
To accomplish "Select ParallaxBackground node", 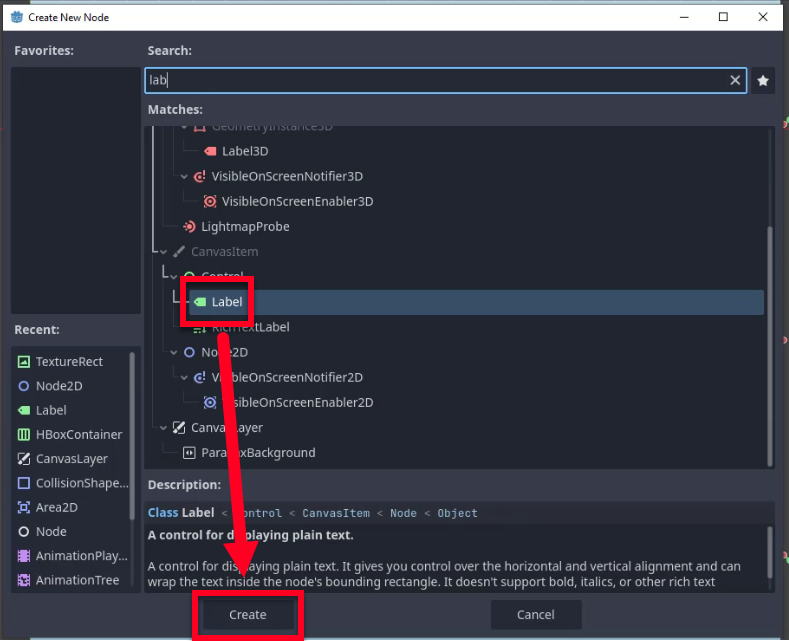I will click(x=258, y=453).
